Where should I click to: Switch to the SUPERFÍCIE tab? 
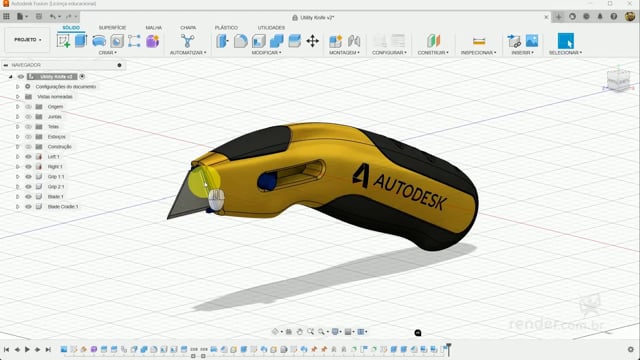tap(112, 27)
